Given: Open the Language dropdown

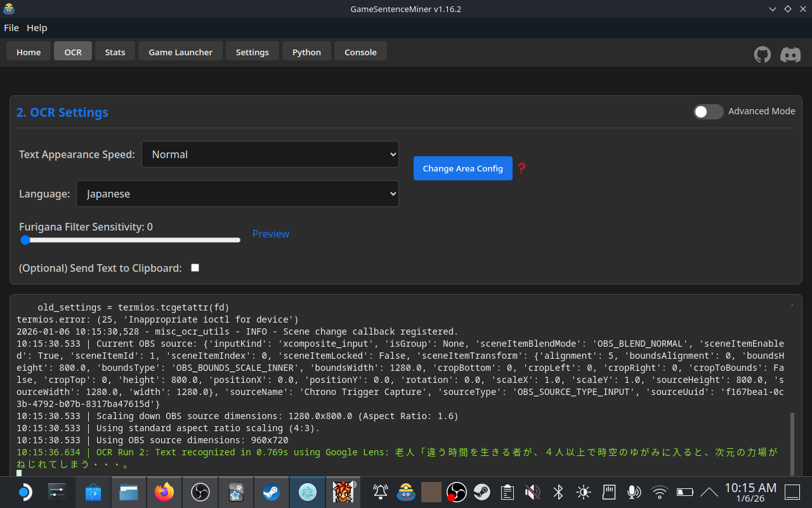Looking at the screenshot, I should pyautogui.click(x=237, y=194).
